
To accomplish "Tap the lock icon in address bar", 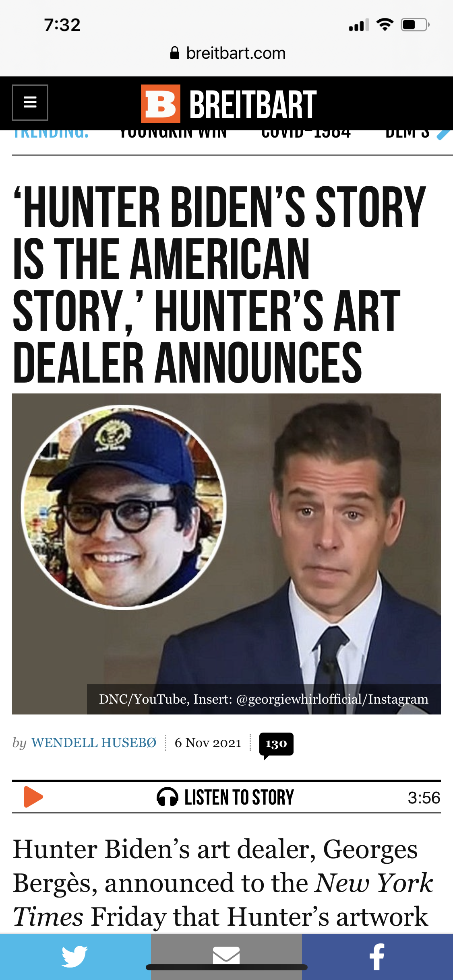I will (x=174, y=53).
